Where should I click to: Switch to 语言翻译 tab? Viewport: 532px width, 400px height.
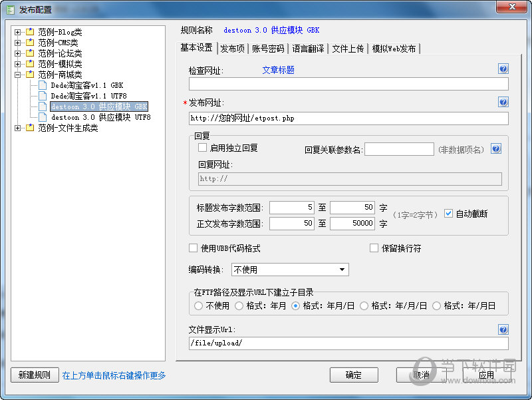308,49
